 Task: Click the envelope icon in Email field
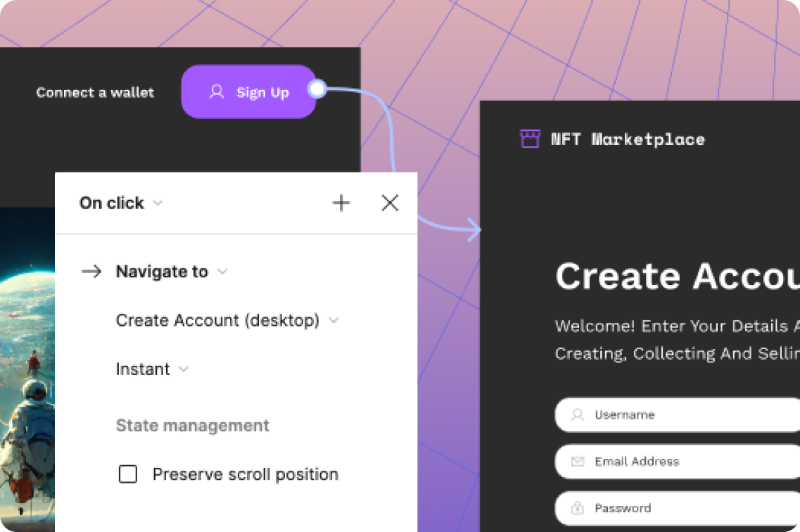coord(578,462)
